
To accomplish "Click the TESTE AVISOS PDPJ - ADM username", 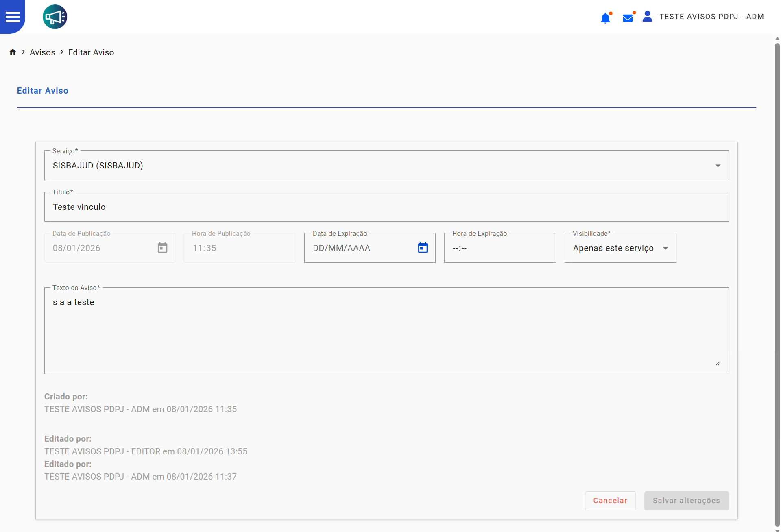I will click(711, 17).
